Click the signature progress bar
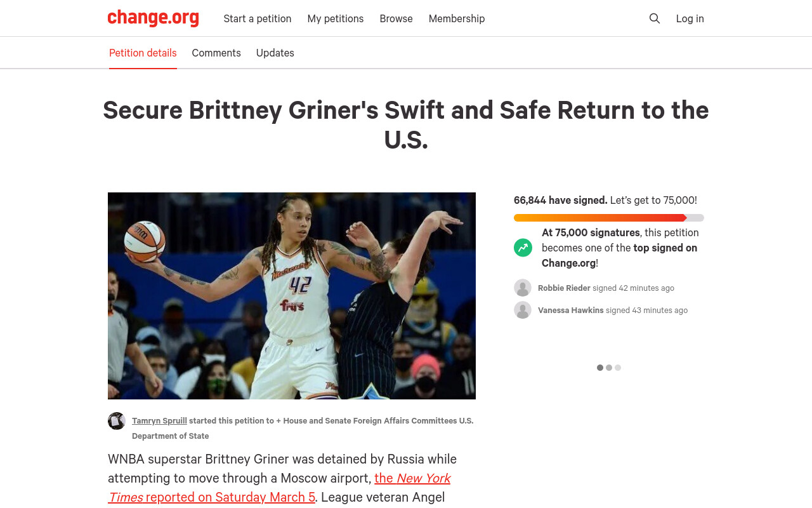Image resolution: width=812 pixels, height=508 pixels. (x=609, y=218)
